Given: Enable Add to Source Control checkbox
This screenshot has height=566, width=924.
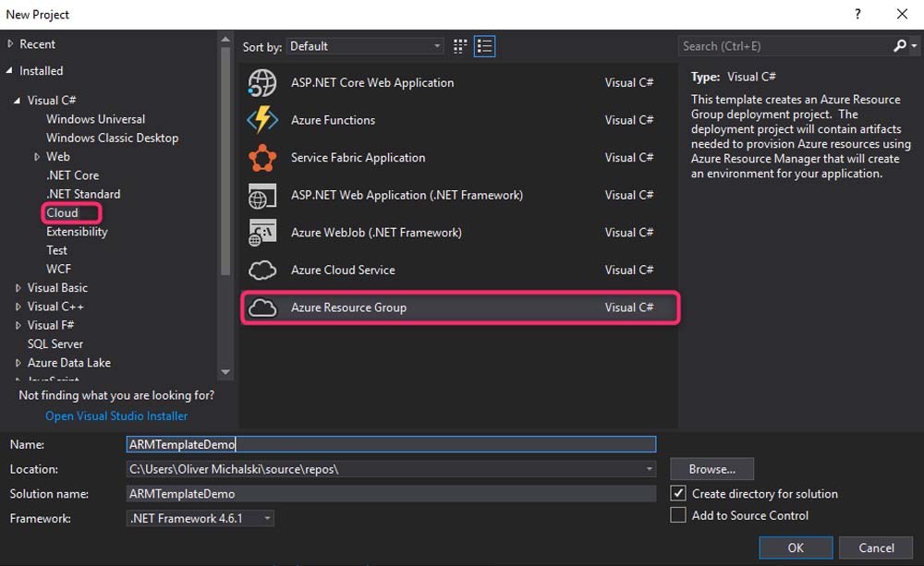Looking at the screenshot, I should (x=678, y=515).
